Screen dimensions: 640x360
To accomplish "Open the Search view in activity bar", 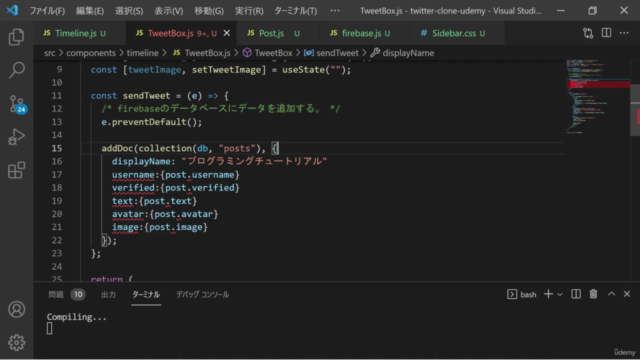I will [x=16, y=70].
